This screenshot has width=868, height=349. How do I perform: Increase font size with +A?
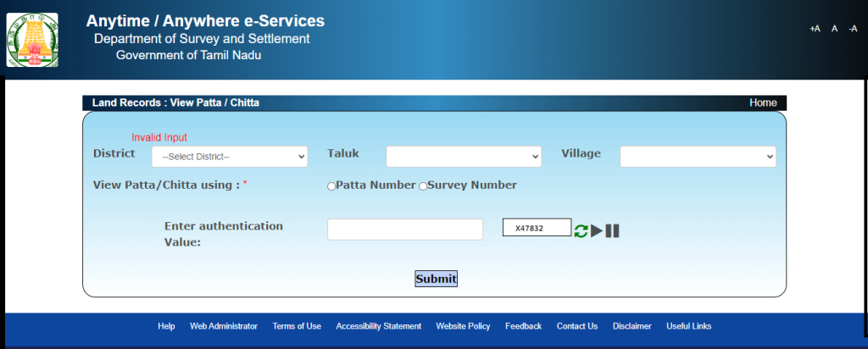click(815, 29)
